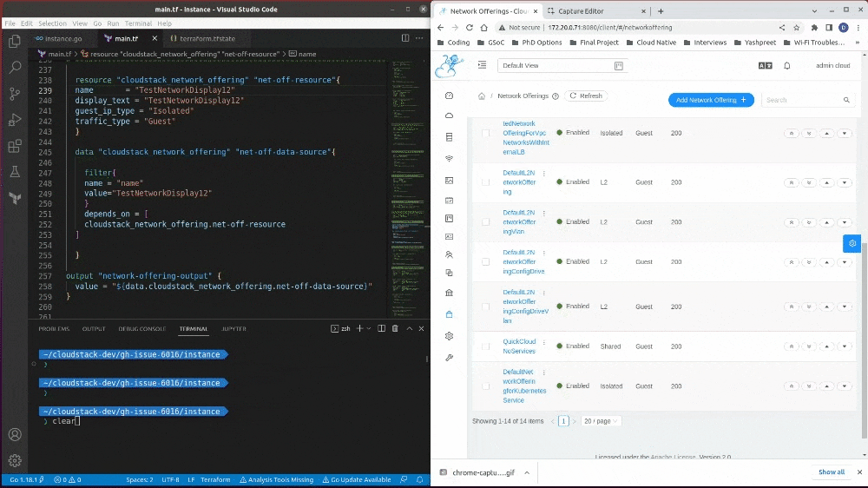Viewport: 868px width, 488px height.
Task: Switch to the PROBLEMS panel tab
Action: [x=54, y=328]
